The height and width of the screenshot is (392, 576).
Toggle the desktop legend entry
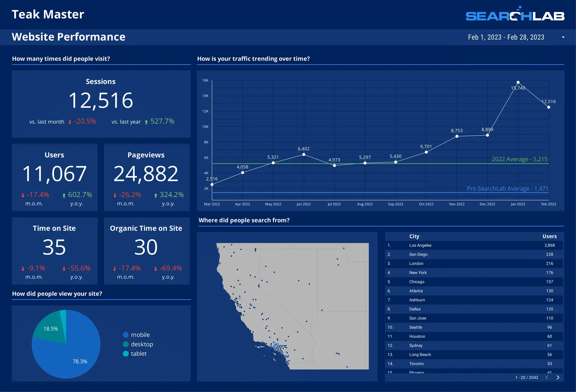coord(142,344)
